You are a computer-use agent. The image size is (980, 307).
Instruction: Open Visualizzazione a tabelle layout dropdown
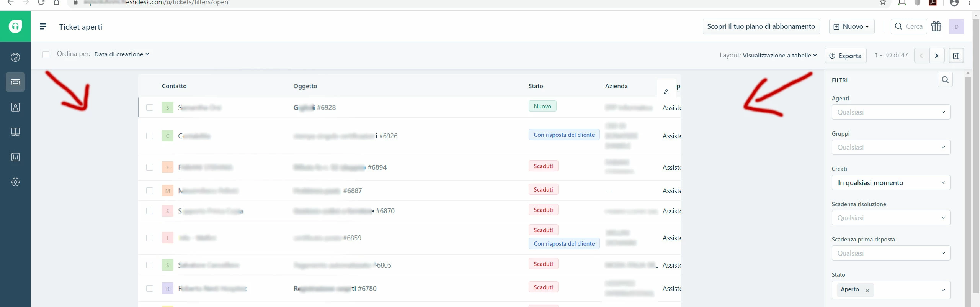click(x=779, y=55)
